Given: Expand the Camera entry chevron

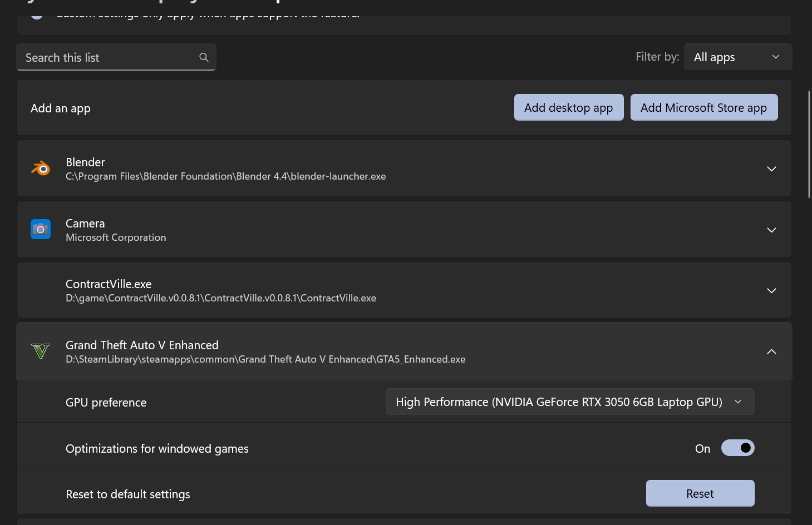Looking at the screenshot, I should tap(771, 230).
